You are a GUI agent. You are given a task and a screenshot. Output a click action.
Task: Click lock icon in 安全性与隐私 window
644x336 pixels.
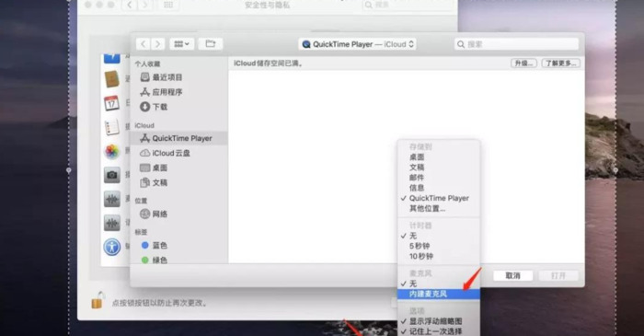coord(98,300)
